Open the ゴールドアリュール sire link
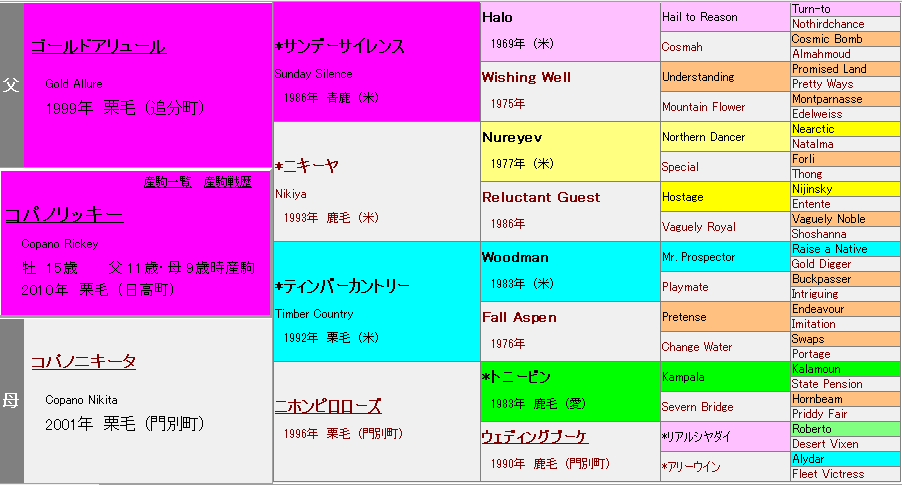Viewport: 902px width, 485px height. (97, 46)
